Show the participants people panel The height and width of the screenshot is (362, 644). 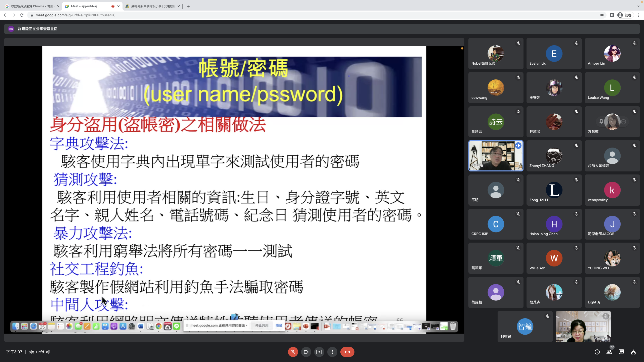(x=609, y=352)
